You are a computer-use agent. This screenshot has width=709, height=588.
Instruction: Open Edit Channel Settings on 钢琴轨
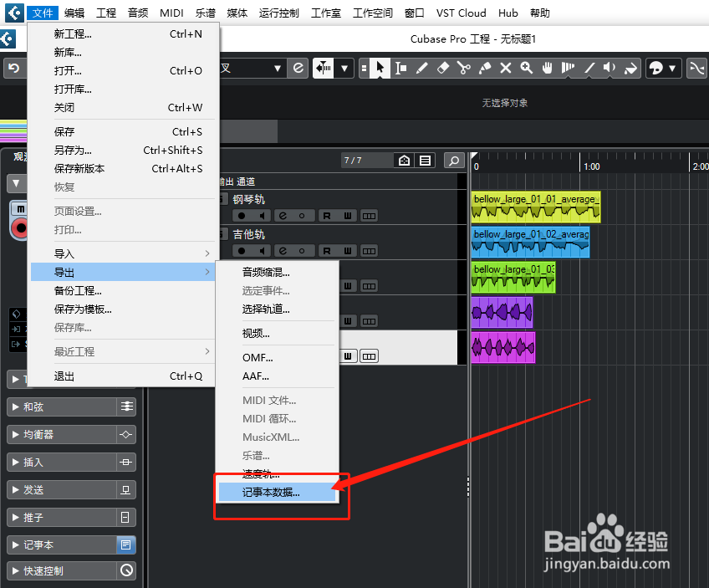pos(283,216)
